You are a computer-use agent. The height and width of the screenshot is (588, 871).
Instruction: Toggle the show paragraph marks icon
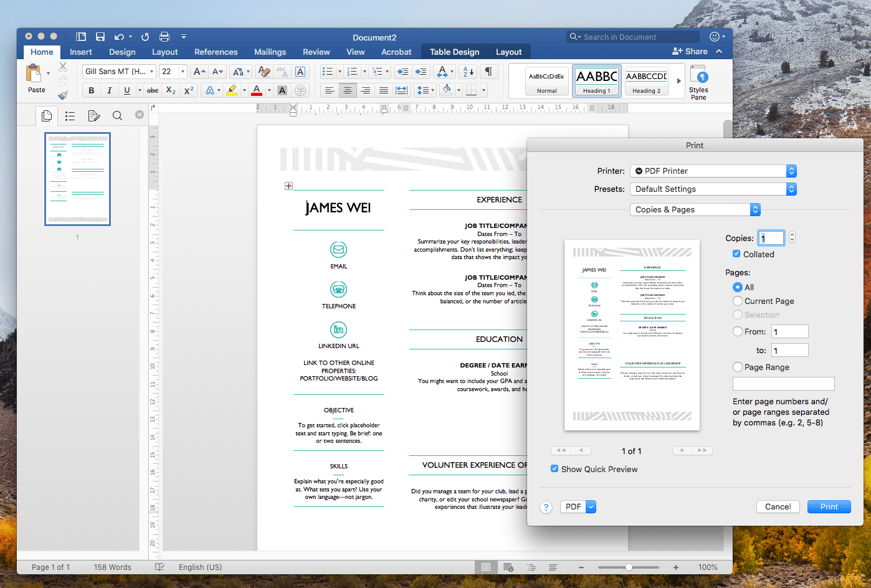489,71
